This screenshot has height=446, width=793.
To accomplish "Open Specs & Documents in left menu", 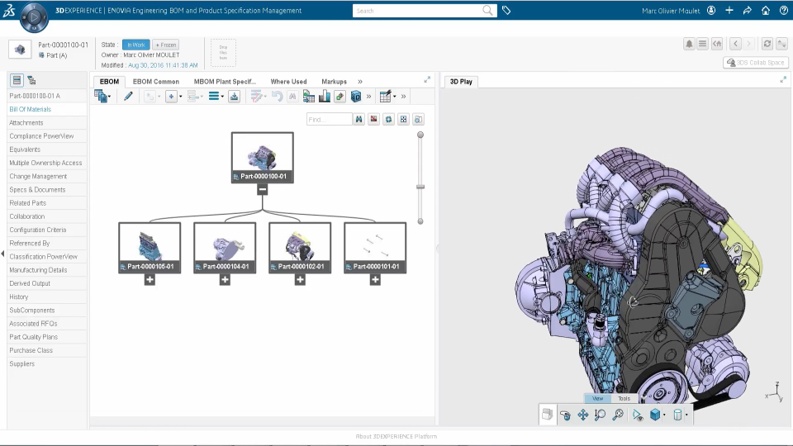I will point(37,190).
